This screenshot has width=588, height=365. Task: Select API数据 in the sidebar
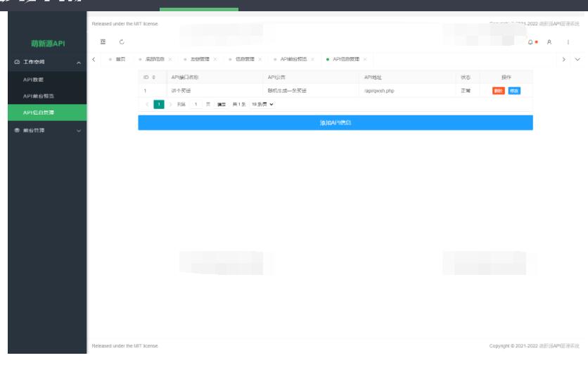(34, 79)
